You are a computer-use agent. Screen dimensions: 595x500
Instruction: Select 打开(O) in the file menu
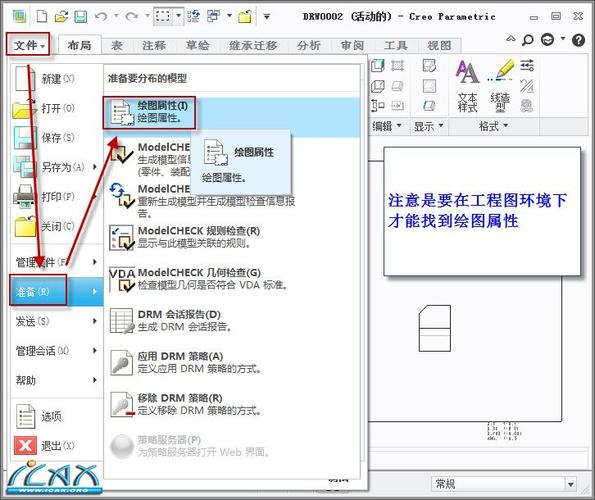pyautogui.click(x=57, y=108)
